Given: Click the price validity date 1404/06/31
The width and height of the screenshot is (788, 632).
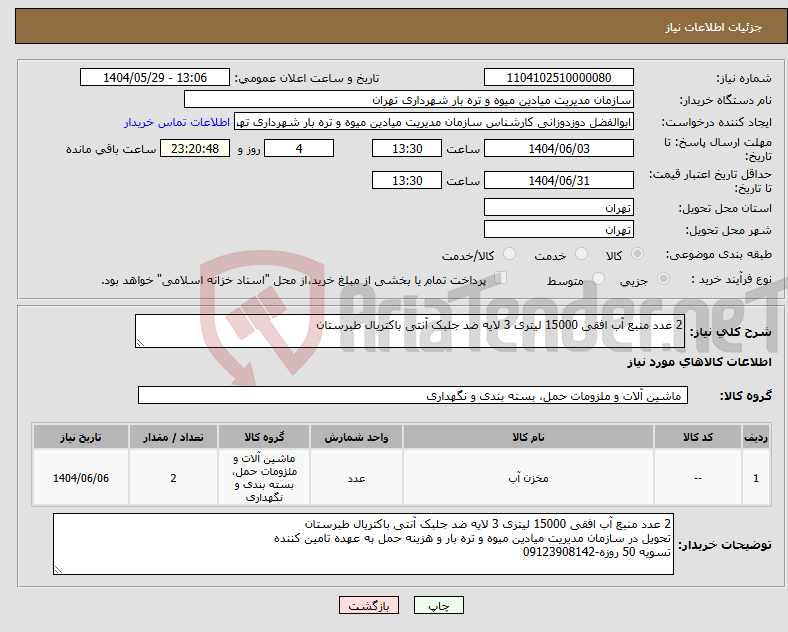Looking at the screenshot, I should point(559,180).
